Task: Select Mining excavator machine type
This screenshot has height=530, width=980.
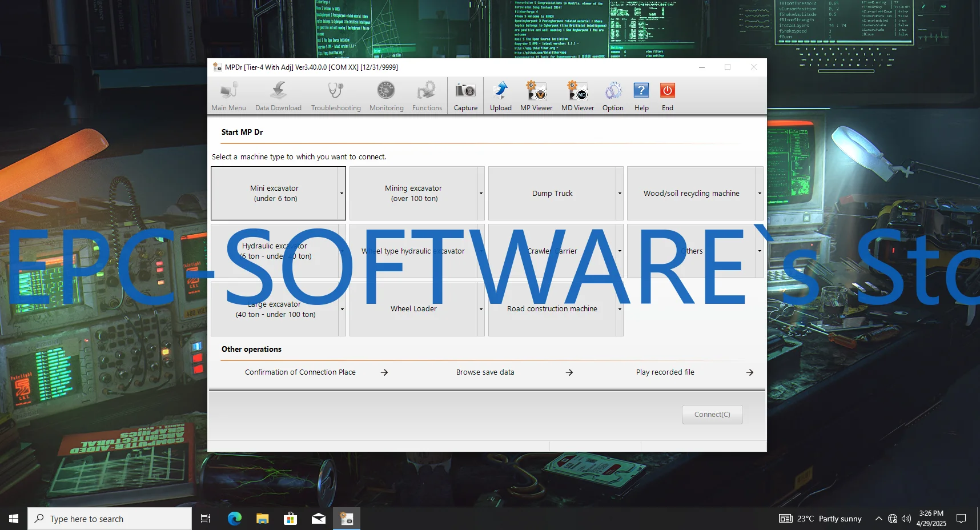Action: tap(413, 194)
